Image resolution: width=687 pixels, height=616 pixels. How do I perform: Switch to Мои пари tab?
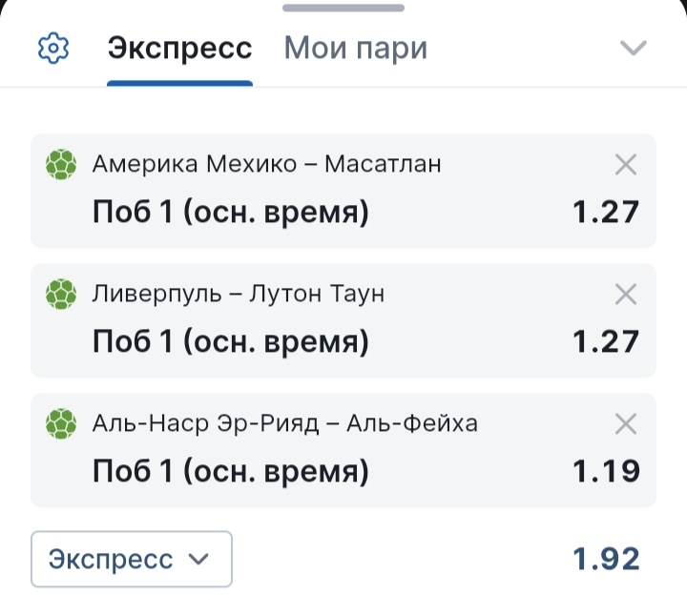pyautogui.click(x=356, y=49)
